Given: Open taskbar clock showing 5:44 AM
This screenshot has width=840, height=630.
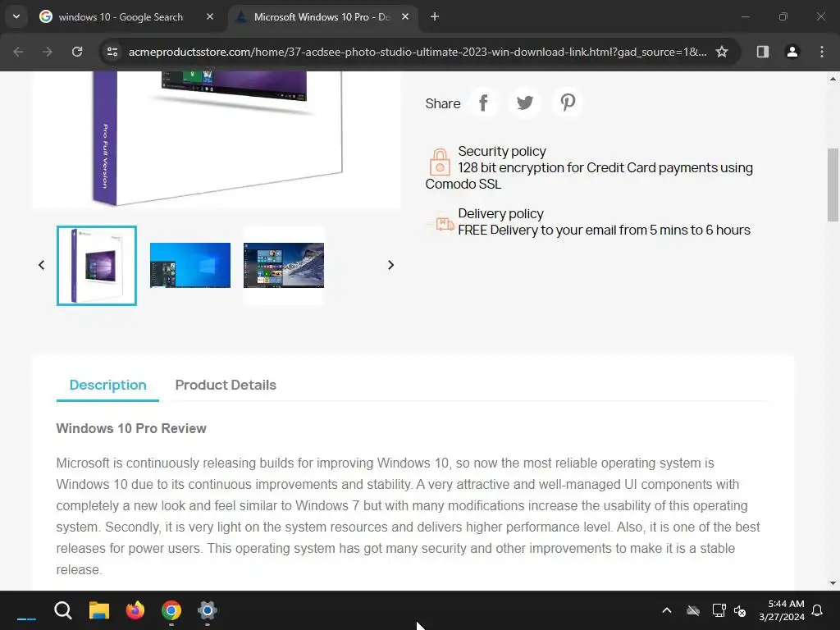Looking at the screenshot, I should (x=782, y=610).
